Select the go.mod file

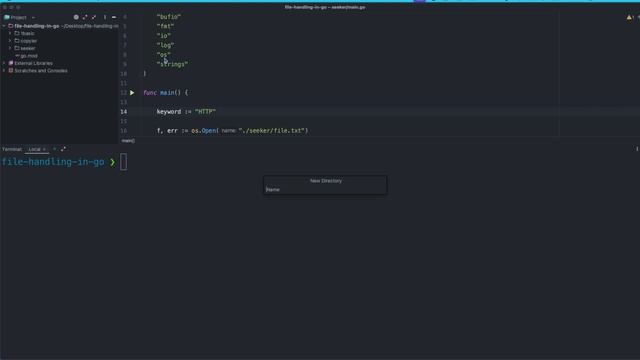[29, 56]
